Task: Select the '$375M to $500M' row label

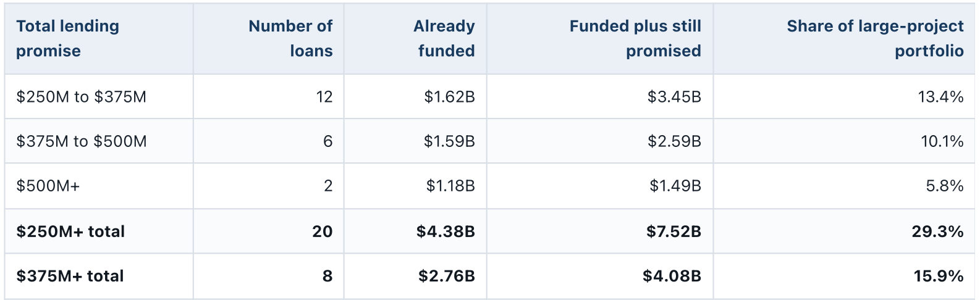Action: [82, 141]
